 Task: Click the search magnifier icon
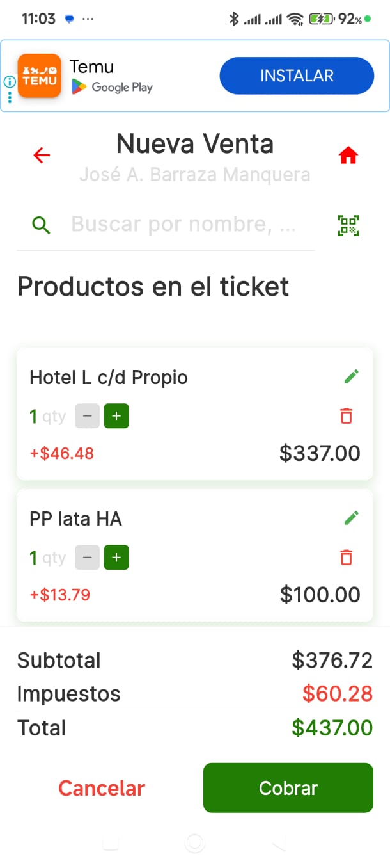pyautogui.click(x=40, y=225)
